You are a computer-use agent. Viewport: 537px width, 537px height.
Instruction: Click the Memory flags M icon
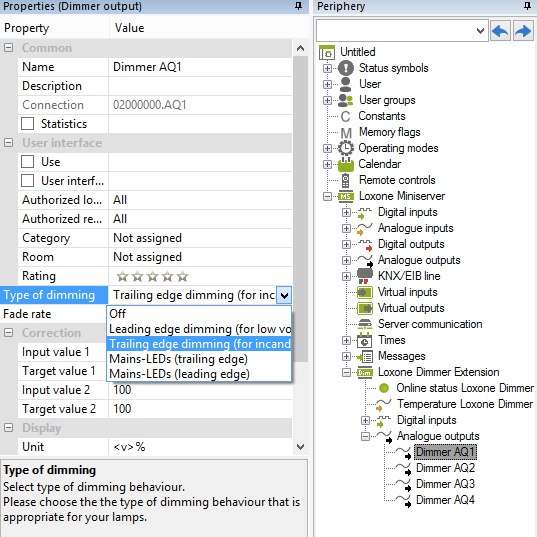pos(346,133)
